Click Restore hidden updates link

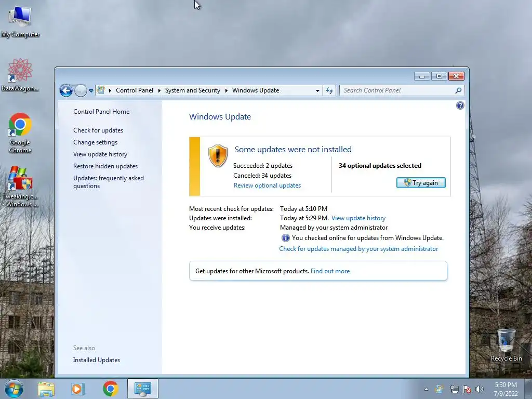pyautogui.click(x=105, y=166)
